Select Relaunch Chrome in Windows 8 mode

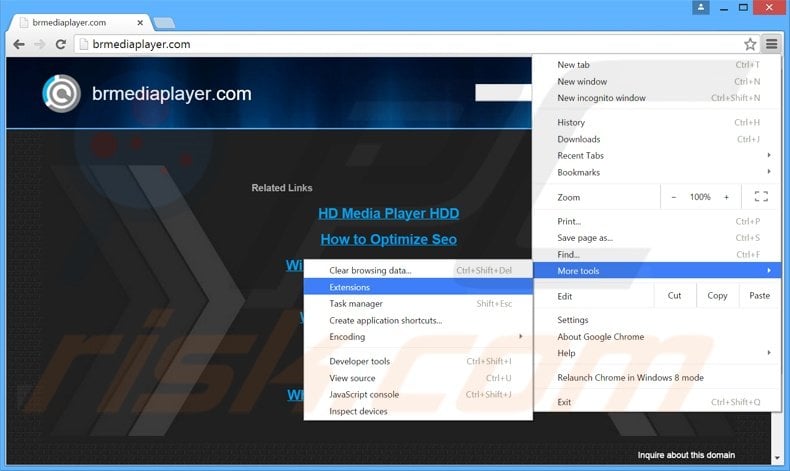coord(657,378)
